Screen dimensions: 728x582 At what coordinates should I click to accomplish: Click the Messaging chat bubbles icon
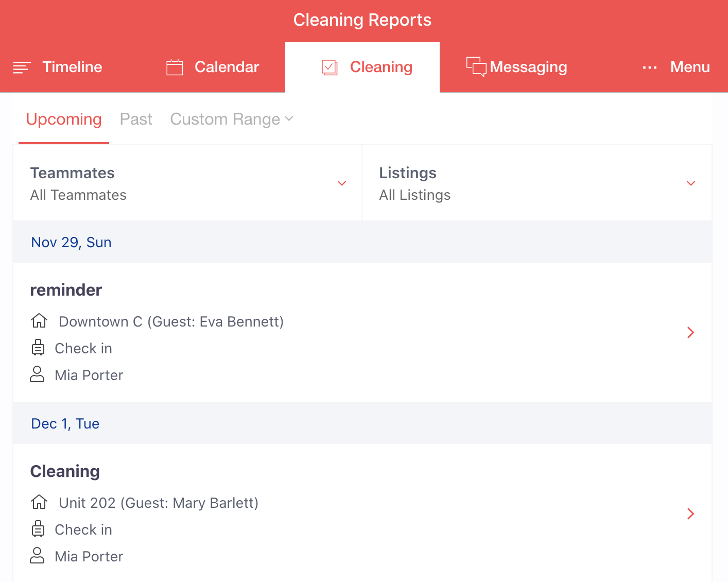pos(476,67)
